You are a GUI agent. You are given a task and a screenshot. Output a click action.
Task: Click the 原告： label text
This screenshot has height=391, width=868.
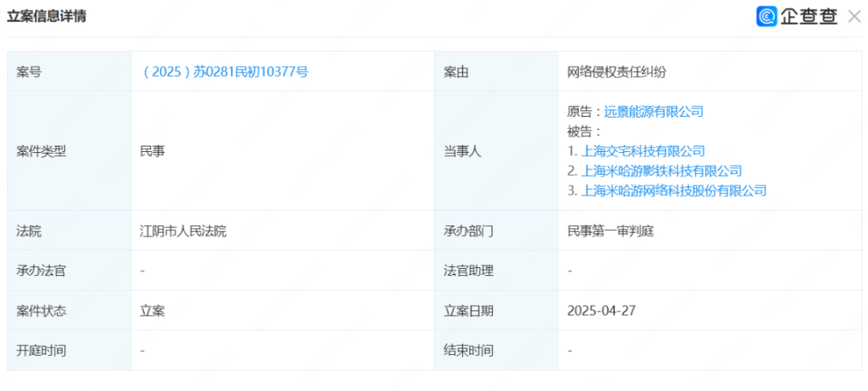click(586, 111)
